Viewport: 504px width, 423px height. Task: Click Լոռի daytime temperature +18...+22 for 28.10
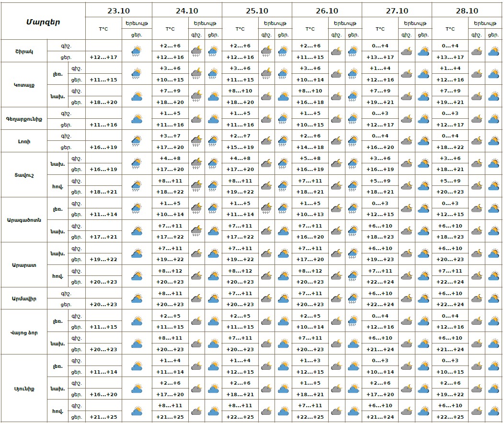point(450,147)
